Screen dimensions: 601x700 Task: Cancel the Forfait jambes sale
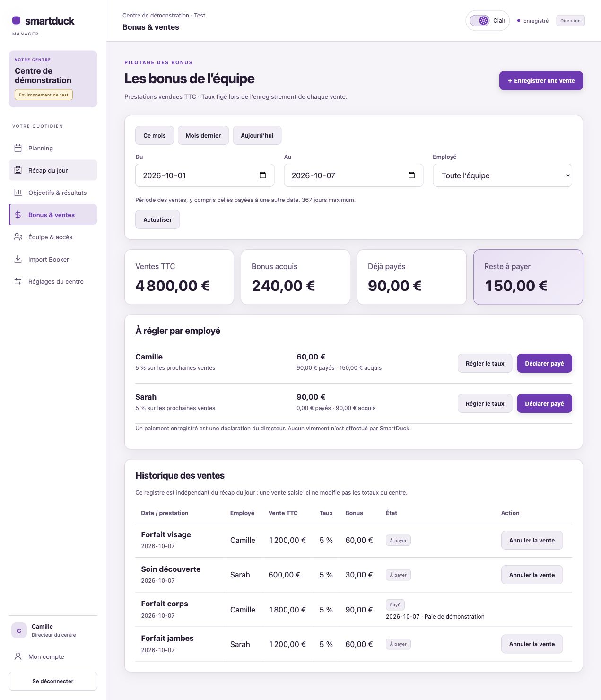(x=532, y=644)
